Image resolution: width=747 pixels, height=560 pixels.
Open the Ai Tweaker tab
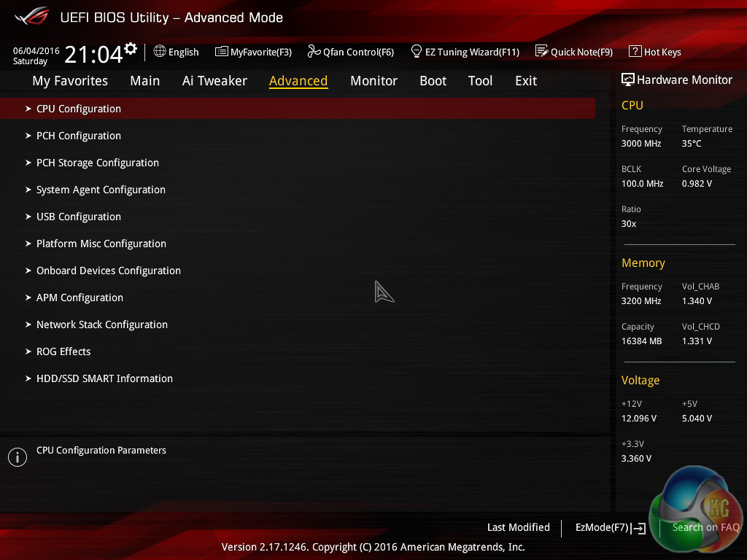tap(214, 81)
